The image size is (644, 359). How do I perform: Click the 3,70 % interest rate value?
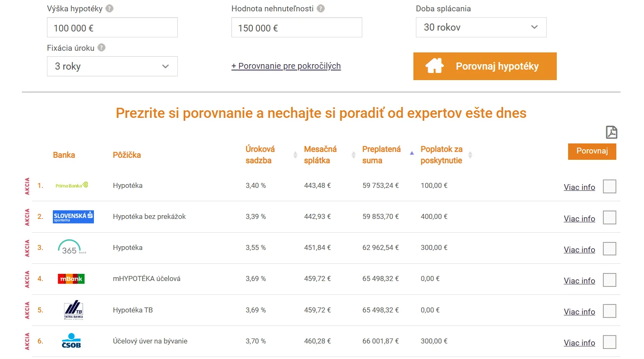tap(256, 341)
